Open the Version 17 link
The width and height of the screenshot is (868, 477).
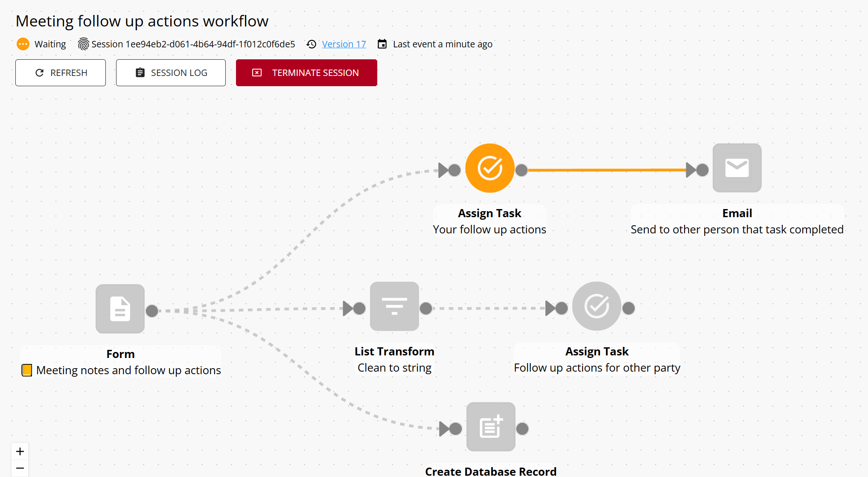344,44
